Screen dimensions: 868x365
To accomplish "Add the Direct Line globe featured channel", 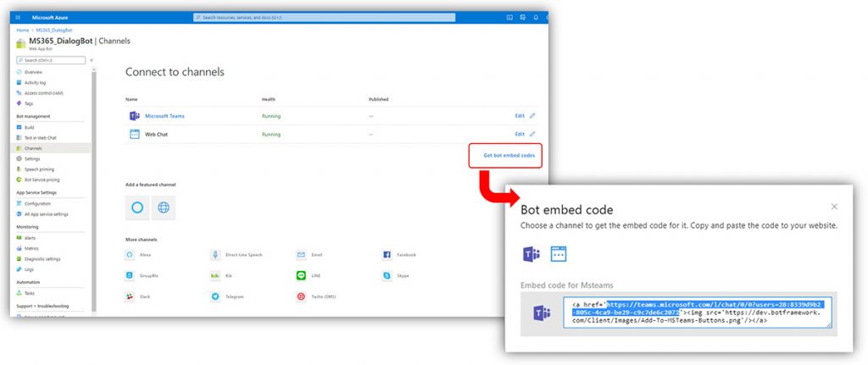I will tap(164, 207).
